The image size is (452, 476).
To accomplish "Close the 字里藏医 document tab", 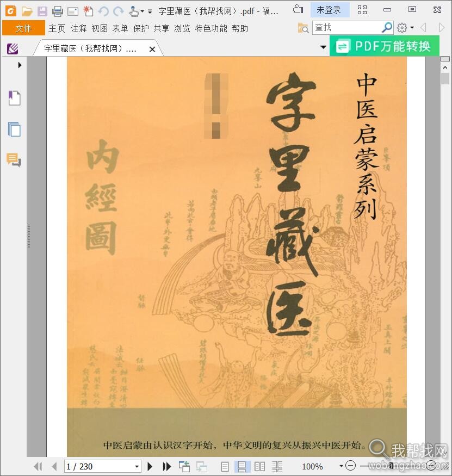I will click(x=152, y=49).
